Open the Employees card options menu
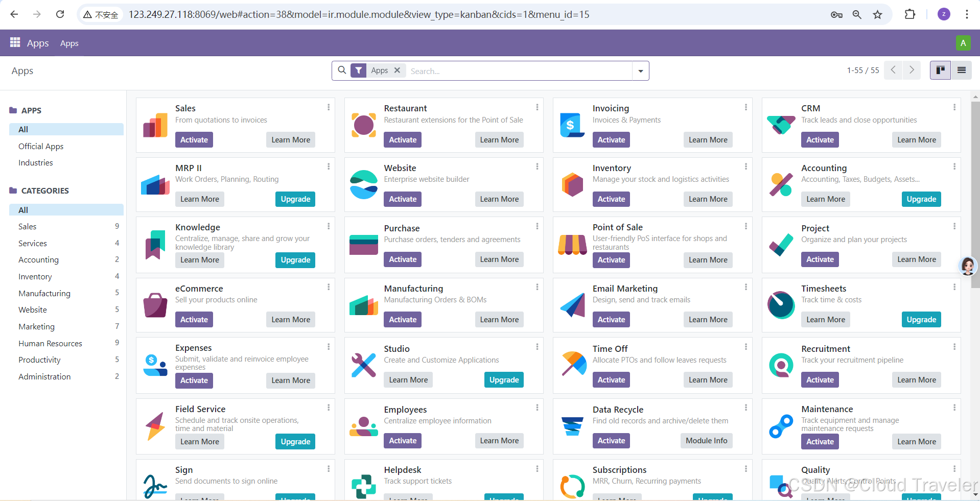Screen dimensions: 980x501 (x=537, y=407)
